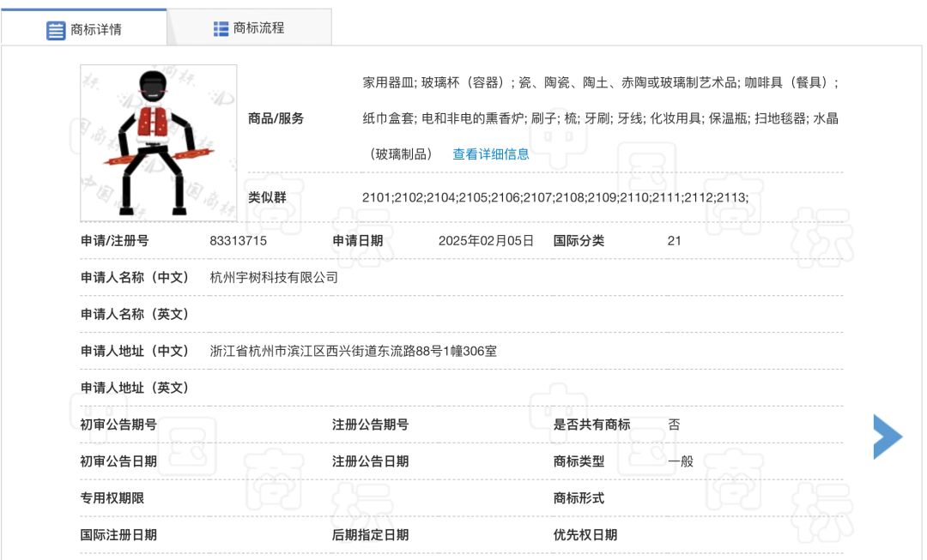Image resolution: width=927 pixels, height=560 pixels.
Task: Click the 申请人地址（中文） label
Action: (x=134, y=352)
